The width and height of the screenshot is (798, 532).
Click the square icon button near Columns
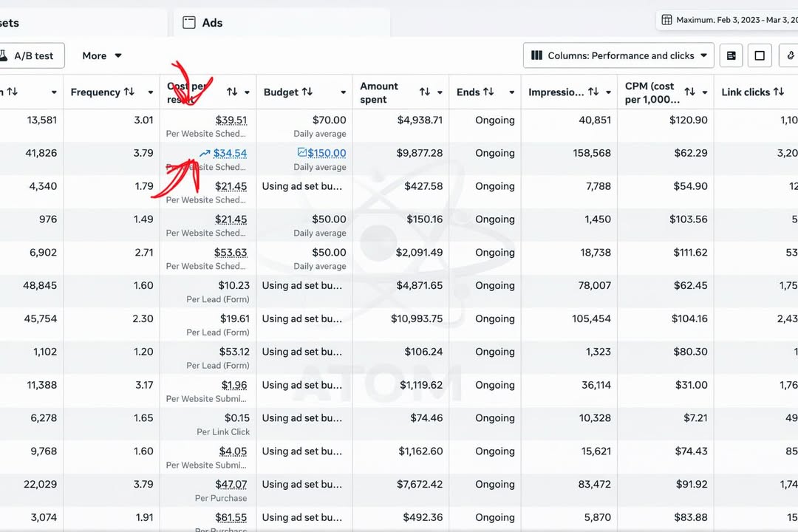tap(760, 55)
